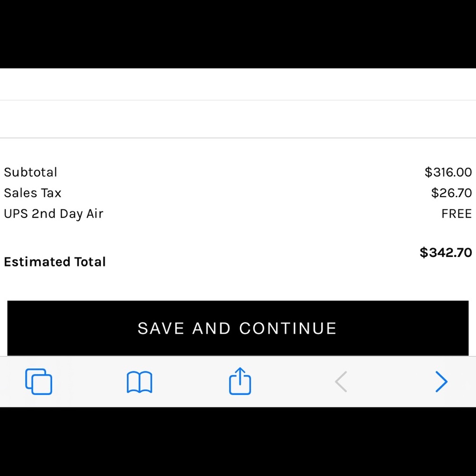
Task: Click the Subtotal label
Action: coord(30,172)
